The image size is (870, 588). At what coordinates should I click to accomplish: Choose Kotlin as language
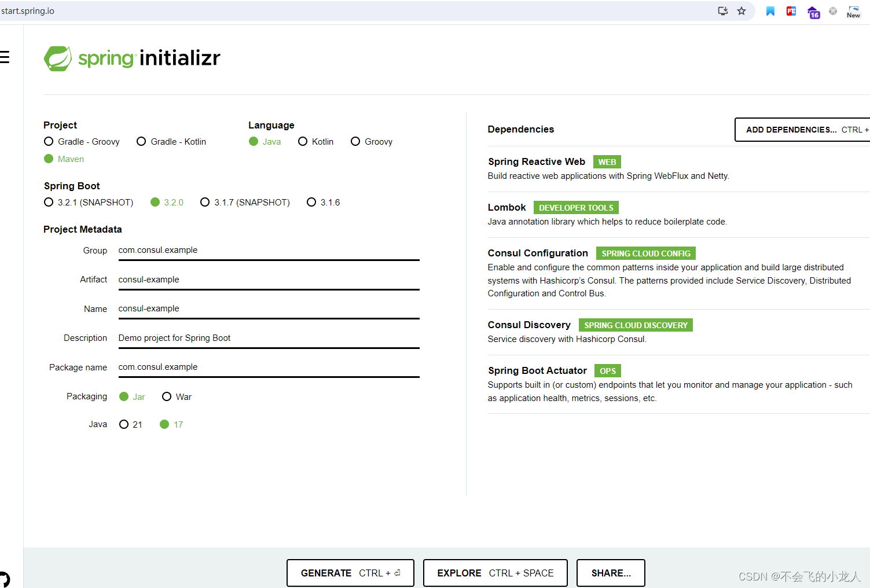316,142
